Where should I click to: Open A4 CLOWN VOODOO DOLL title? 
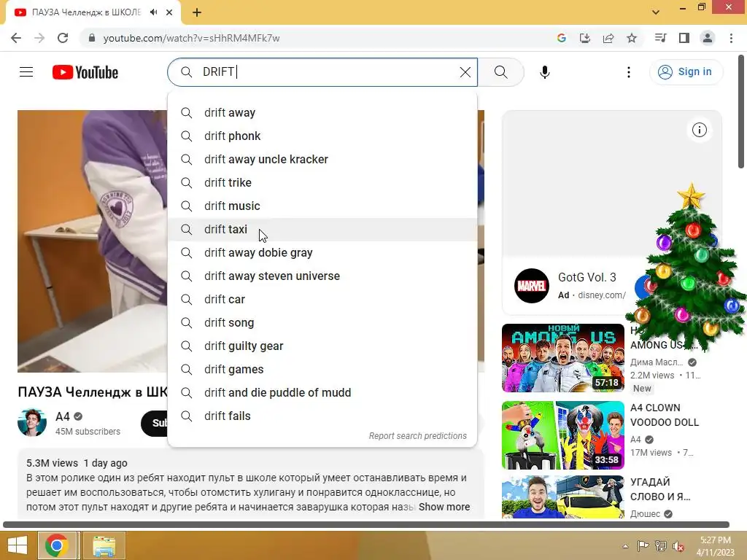pos(664,415)
